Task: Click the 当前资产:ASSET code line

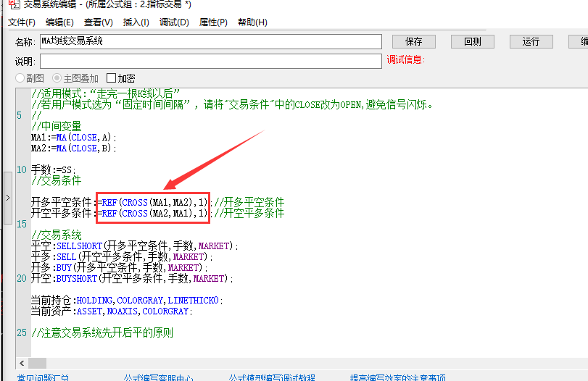Action: tap(112, 311)
